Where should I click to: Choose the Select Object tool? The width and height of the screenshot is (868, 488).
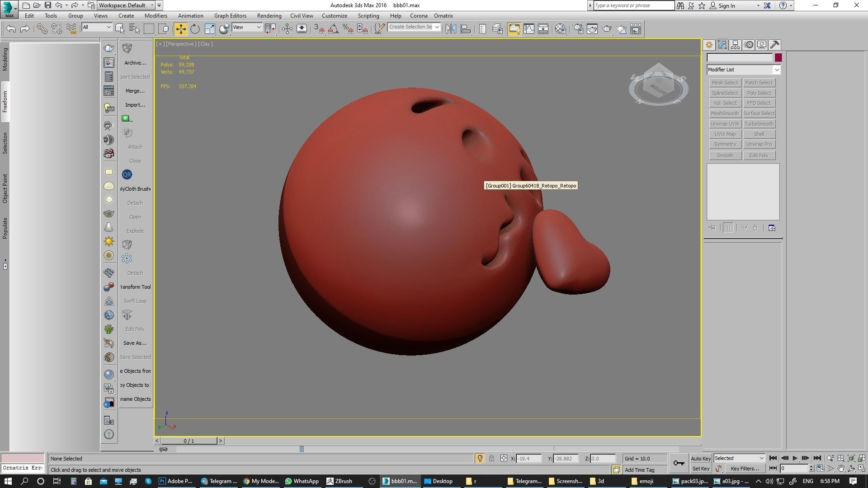(x=120, y=29)
